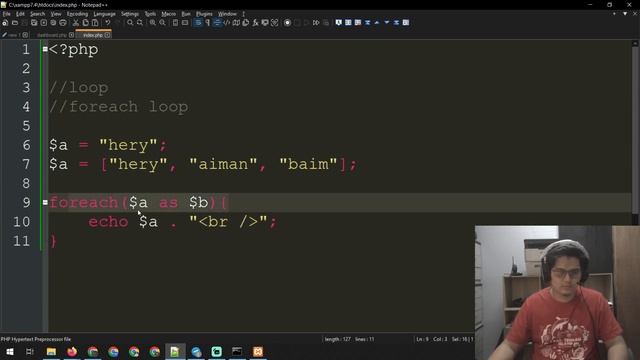Image resolution: width=640 pixels, height=360 pixels.
Task: Toggle file monitoring (tail) icon
Action: (x=275, y=23)
